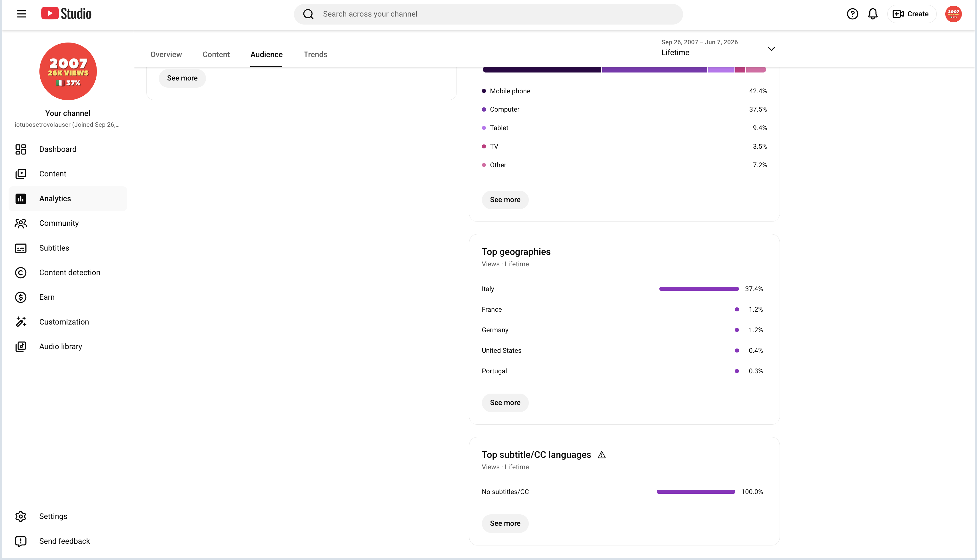Open Settings label in sidebar
Viewport: 977px width, 560px height.
pos(53,516)
